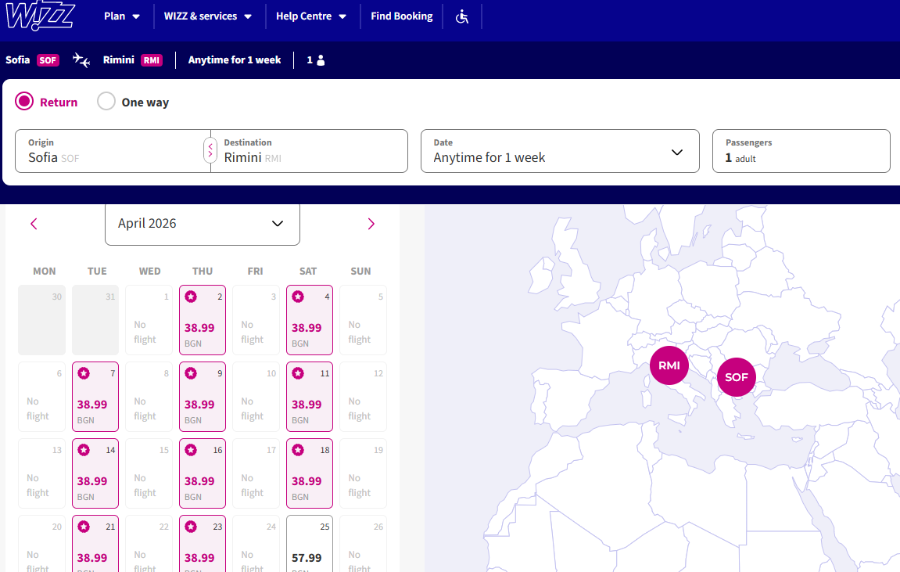Screen dimensions: 900x572
Task: Go to previous month in calendar
Action: (x=34, y=224)
